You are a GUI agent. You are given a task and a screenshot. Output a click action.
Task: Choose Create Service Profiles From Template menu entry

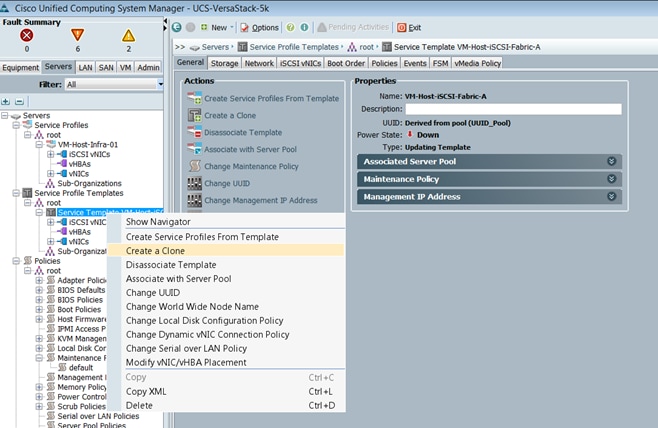coord(226,237)
